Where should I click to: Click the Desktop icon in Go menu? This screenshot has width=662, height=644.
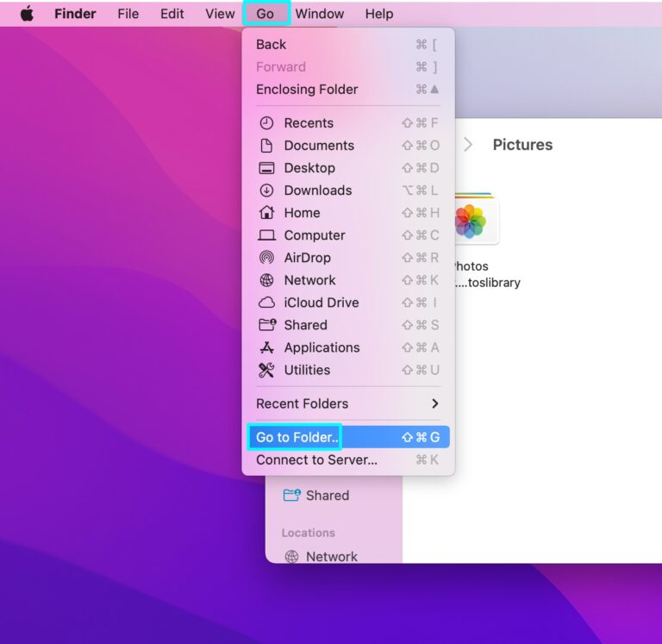click(266, 168)
